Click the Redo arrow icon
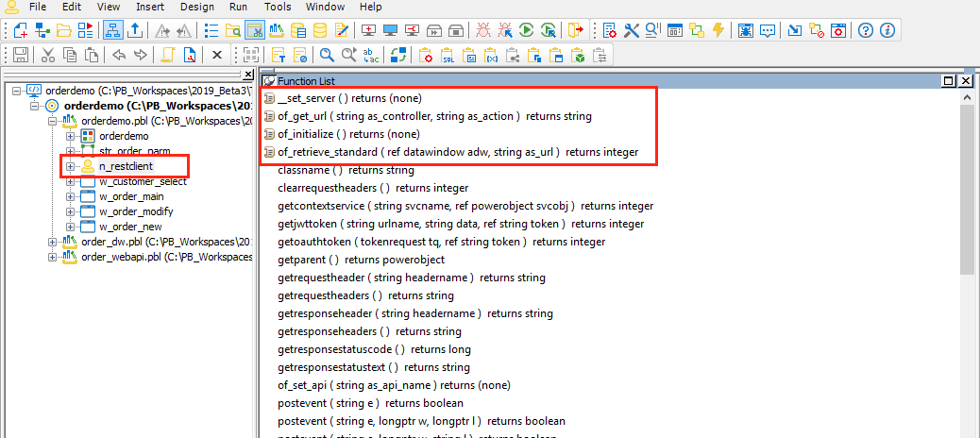The height and width of the screenshot is (438, 980). 140,55
